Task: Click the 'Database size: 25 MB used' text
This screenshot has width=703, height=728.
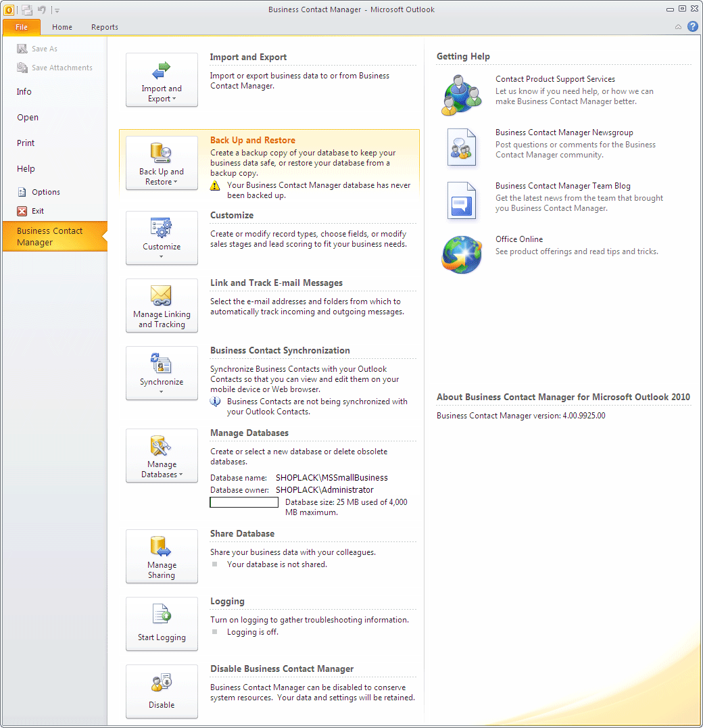Action: tap(346, 507)
